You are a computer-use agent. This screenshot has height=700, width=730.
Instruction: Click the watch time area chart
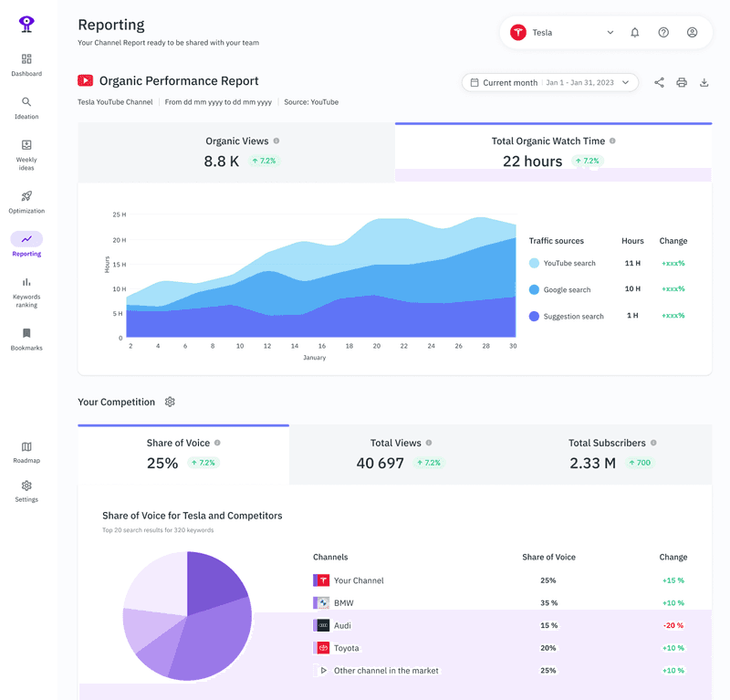[321, 277]
